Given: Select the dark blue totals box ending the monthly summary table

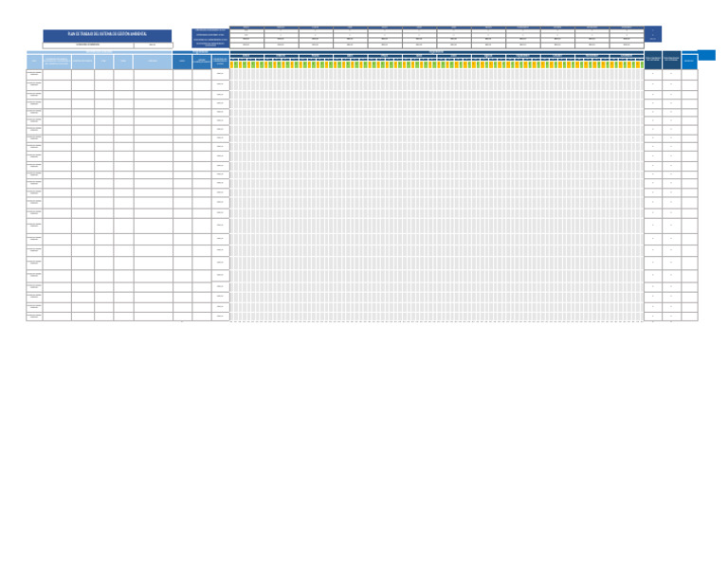Looking at the screenshot, I should [x=653, y=34].
